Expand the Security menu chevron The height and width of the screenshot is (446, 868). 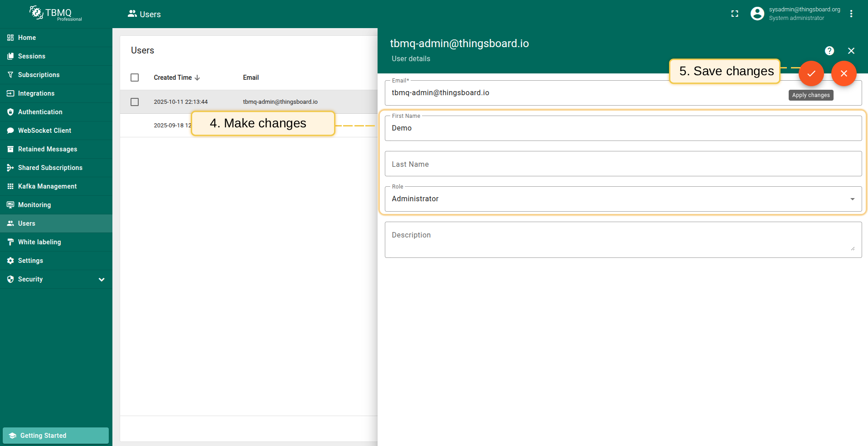tap(102, 280)
